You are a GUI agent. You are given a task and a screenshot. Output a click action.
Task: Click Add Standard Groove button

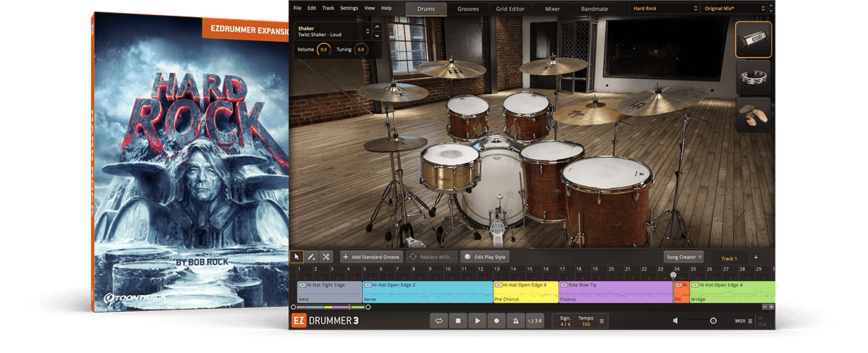pyautogui.click(x=372, y=257)
